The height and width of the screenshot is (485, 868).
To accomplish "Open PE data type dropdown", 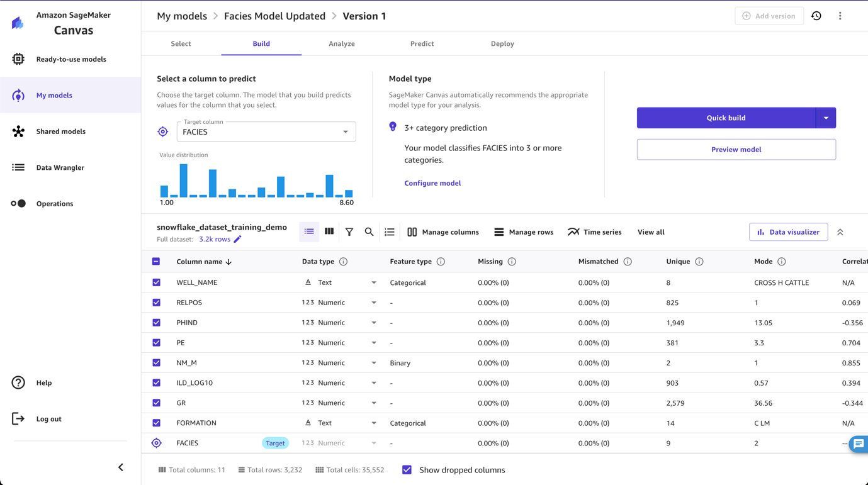I will [374, 343].
